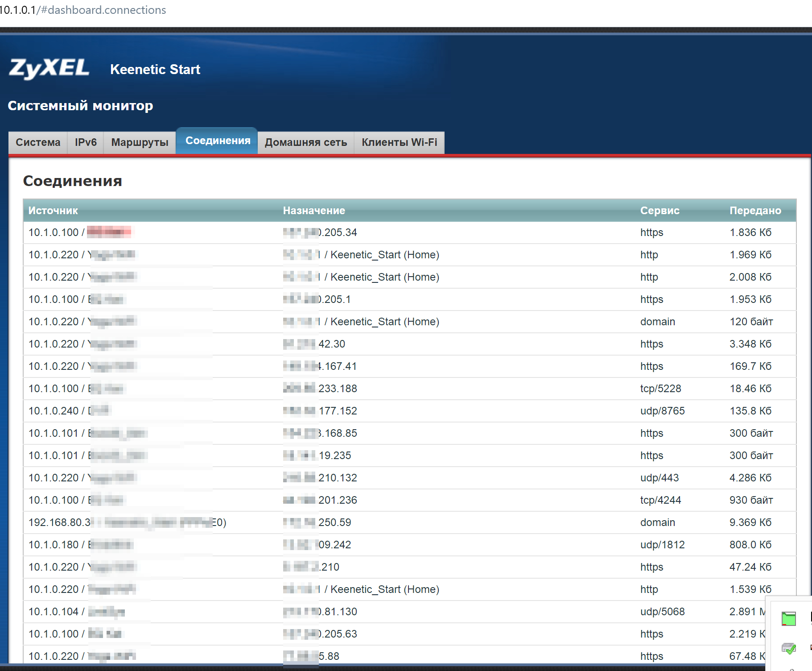Click the destination address ending in .81.130
Viewport: 812px width, 671px height.
(x=320, y=612)
